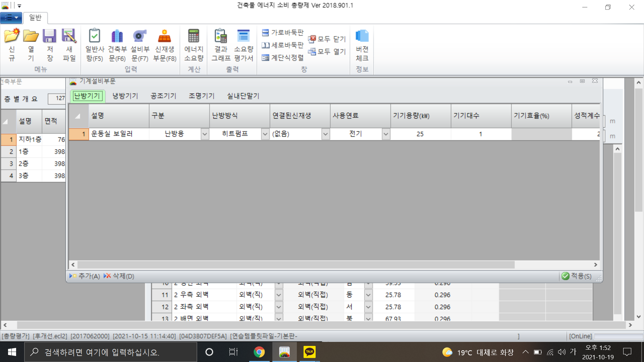Open 난방방식 dropdown showing 히트펌프

pos(265,134)
